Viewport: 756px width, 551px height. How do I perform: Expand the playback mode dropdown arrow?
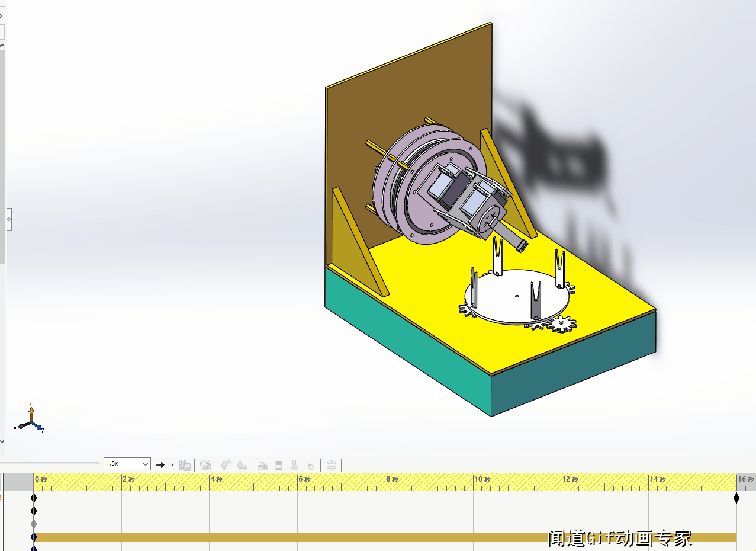pos(172,465)
